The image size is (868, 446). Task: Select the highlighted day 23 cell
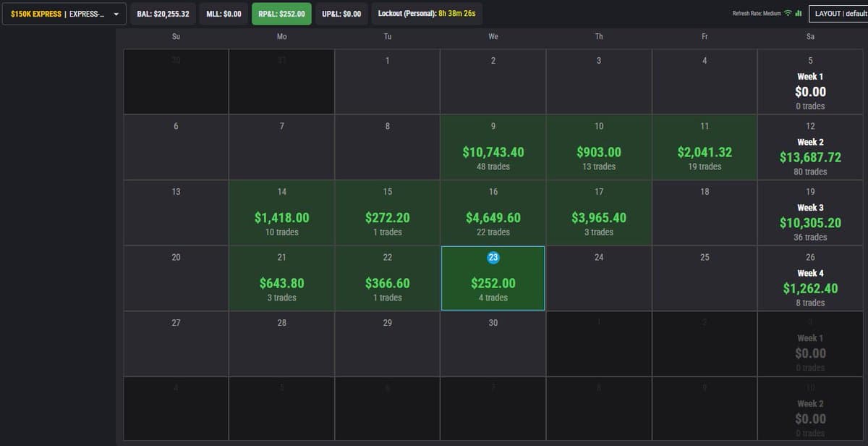[x=493, y=278]
